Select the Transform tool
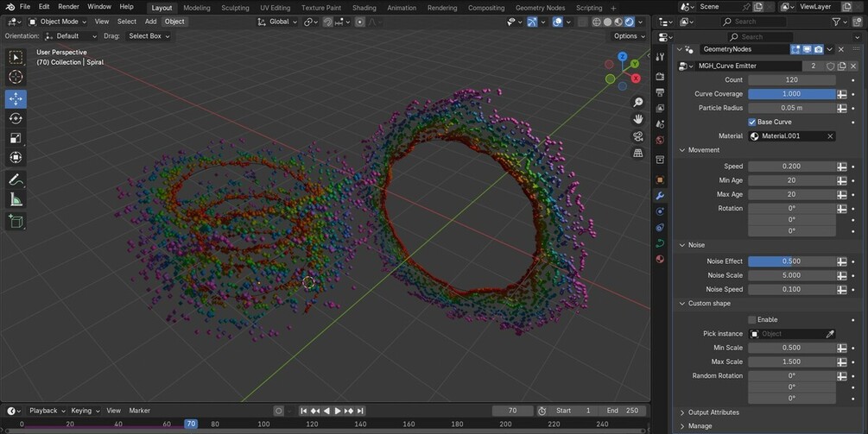This screenshot has height=434, width=868. point(16,158)
